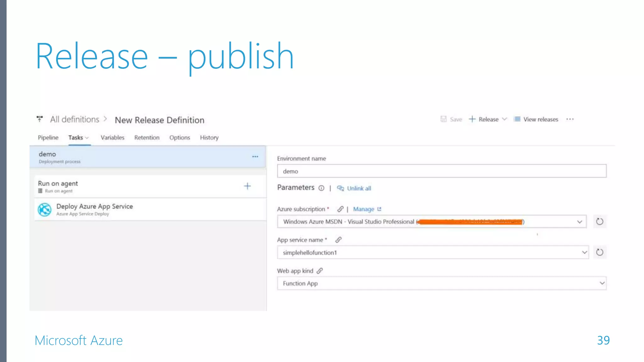Add a task with the Run on agent plus

coord(247,186)
